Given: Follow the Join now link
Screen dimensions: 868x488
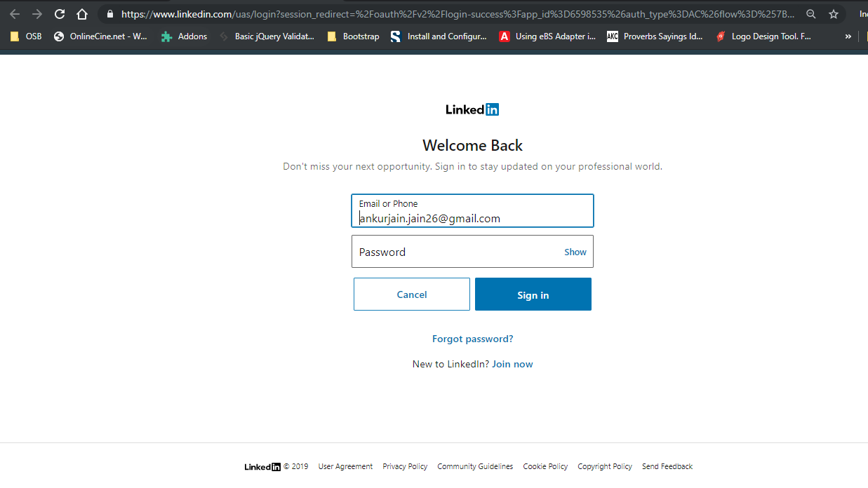Looking at the screenshot, I should pyautogui.click(x=512, y=364).
